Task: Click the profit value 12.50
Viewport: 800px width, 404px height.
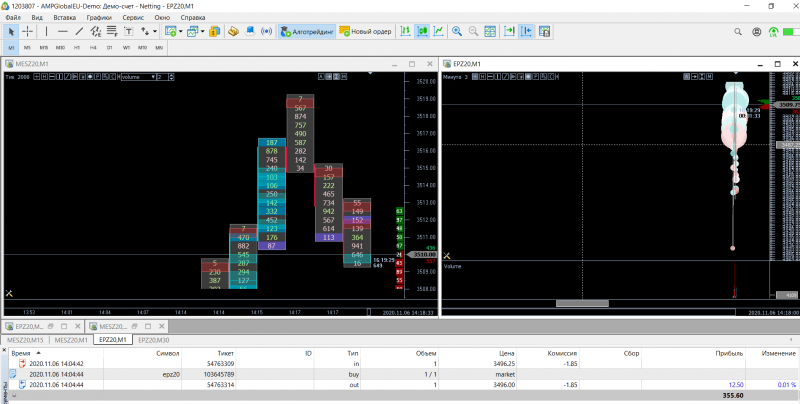Action: coord(736,385)
